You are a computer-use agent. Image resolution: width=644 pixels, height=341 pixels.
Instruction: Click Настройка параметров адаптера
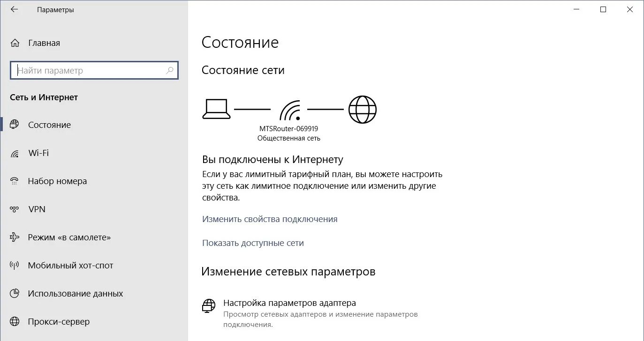[290, 303]
